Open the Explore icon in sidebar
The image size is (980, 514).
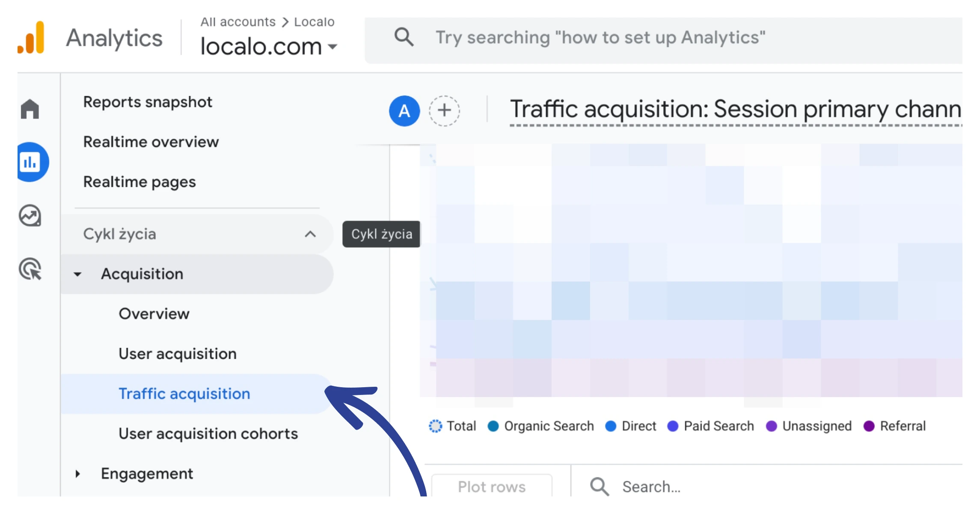click(30, 216)
